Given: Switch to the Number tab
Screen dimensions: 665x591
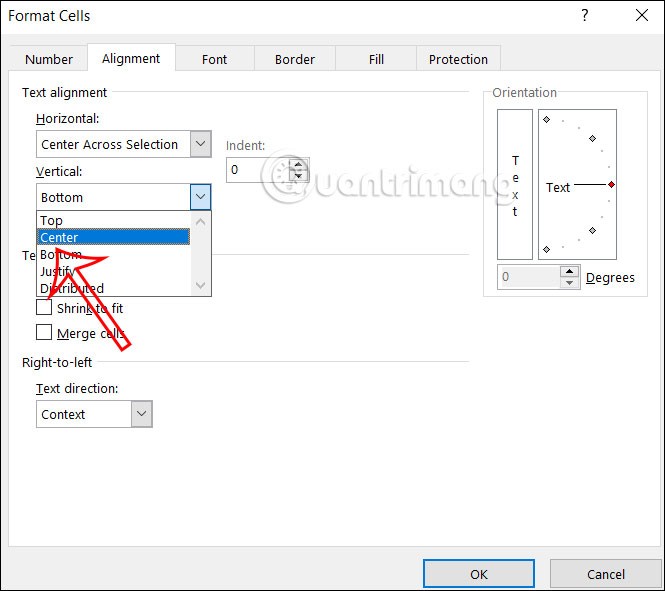Looking at the screenshot, I should [49, 59].
